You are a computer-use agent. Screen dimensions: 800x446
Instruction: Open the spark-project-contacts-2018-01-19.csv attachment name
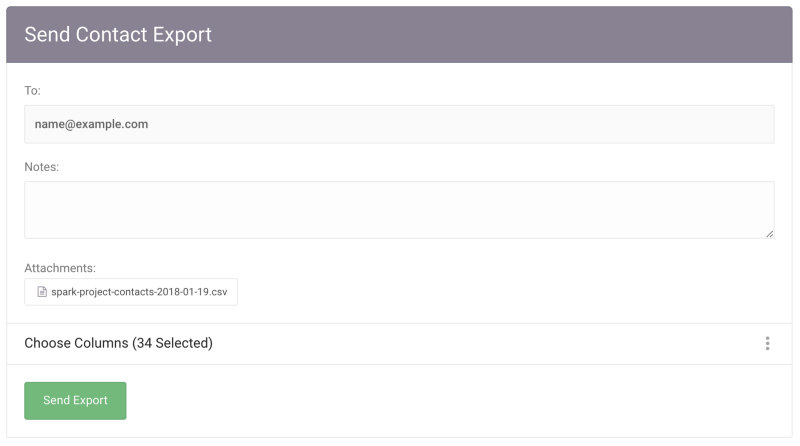(x=139, y=292)
